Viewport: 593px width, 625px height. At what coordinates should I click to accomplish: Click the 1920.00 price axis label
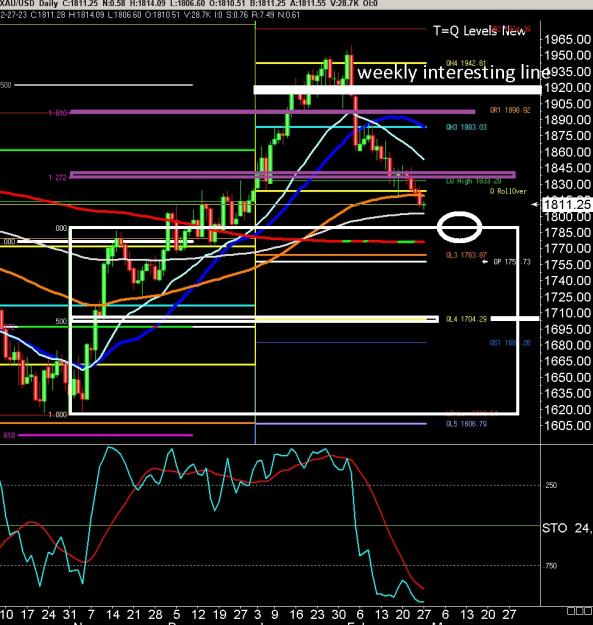[x=567, y=88]
